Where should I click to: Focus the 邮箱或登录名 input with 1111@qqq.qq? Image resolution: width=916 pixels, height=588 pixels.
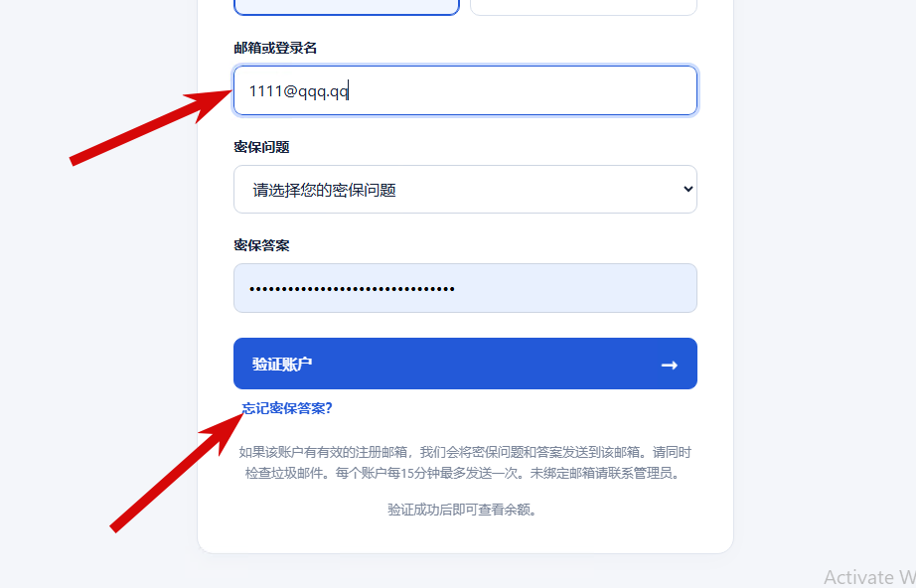click(465, 90)
